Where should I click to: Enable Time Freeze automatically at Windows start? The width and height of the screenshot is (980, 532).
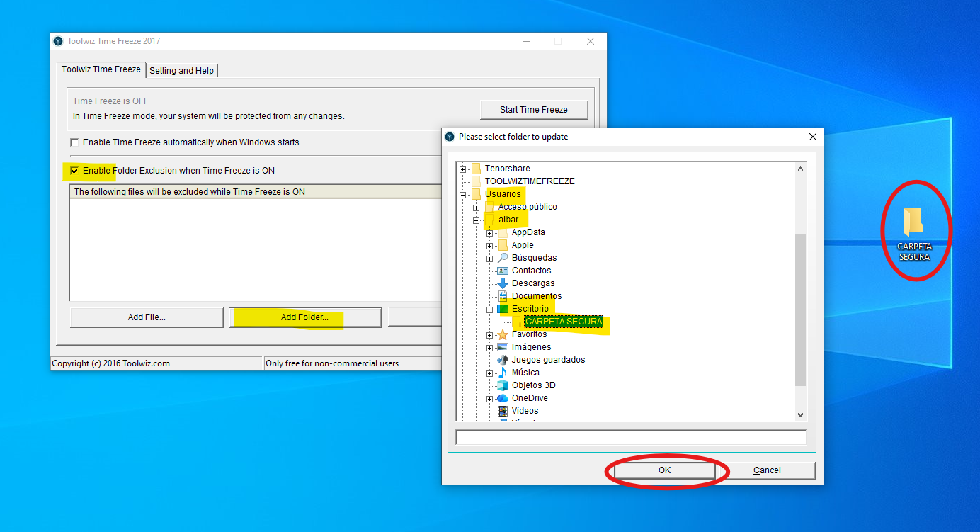click(74, 142)
